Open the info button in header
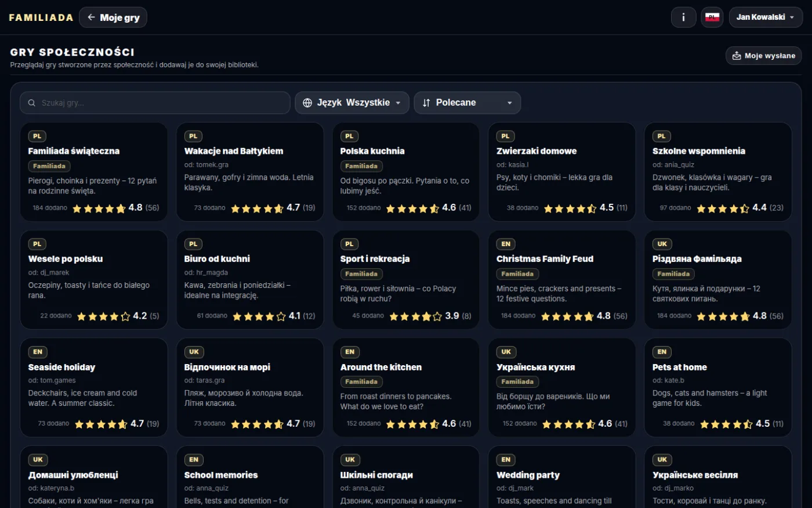Image resolution: width=812 pixels, height=508 pixels. [683, 17]
